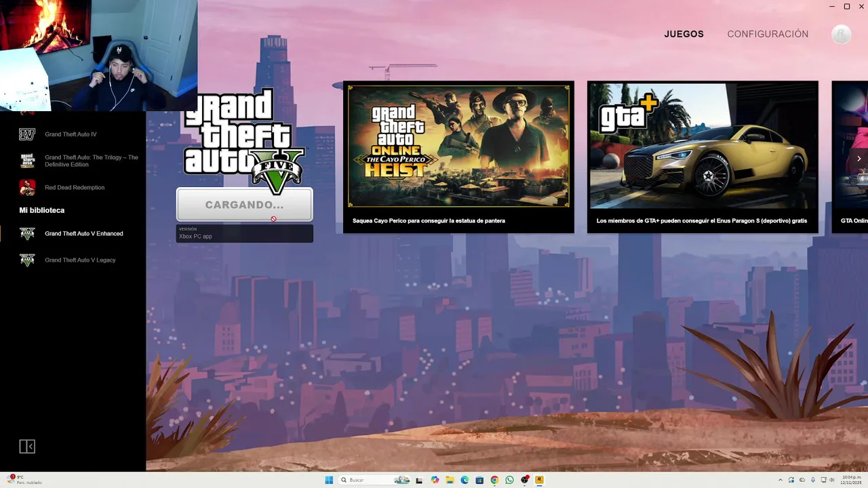Click the GTA V Legacy library icon
This screenshot has height=488, width=868.
tap(27, 260)
